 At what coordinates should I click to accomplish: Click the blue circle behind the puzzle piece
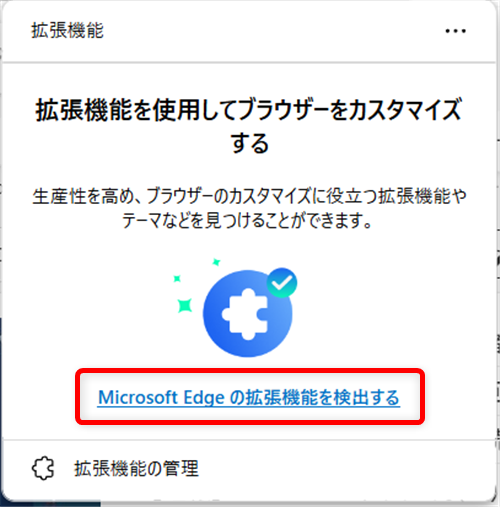point(247,314)
